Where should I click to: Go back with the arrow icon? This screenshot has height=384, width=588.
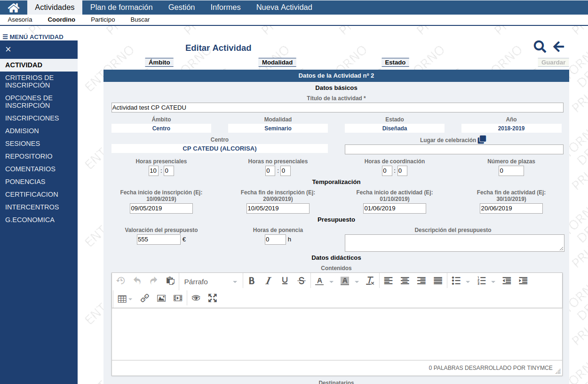pos(559,47)
